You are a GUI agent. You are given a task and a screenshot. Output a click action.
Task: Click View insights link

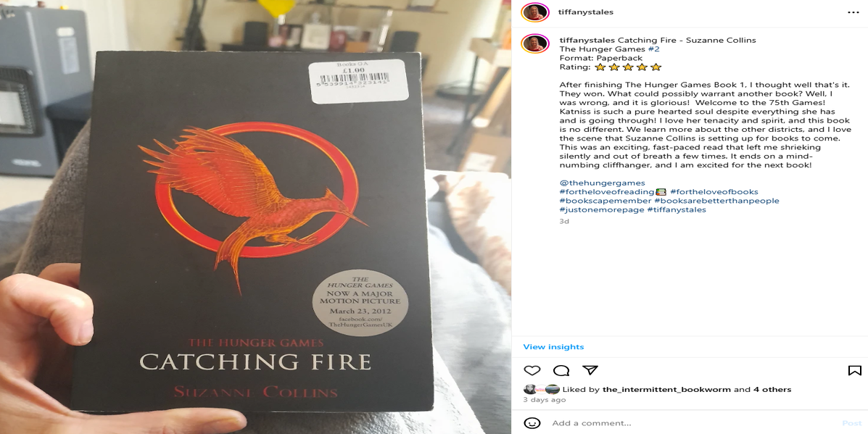coord(553,346)
